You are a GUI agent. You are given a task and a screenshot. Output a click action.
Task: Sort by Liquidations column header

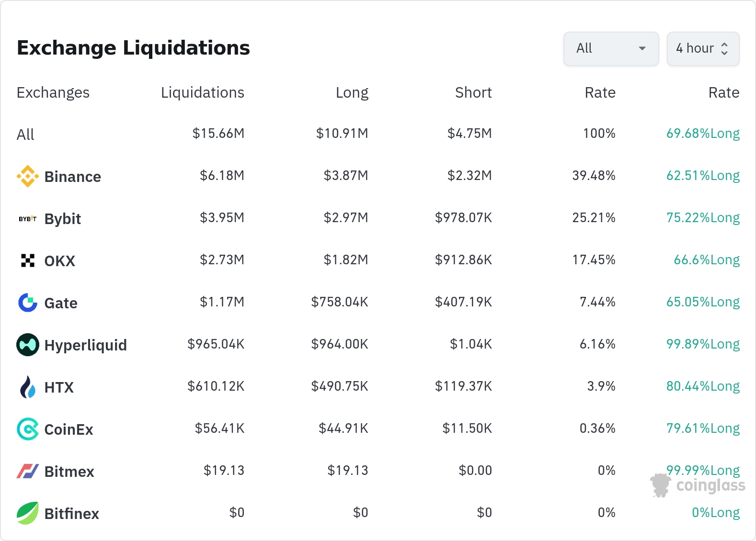[x=202, y=92]
